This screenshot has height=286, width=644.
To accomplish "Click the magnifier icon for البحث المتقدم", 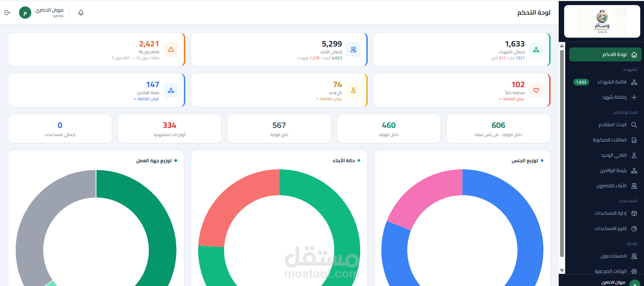I will [x=634, y=125].
